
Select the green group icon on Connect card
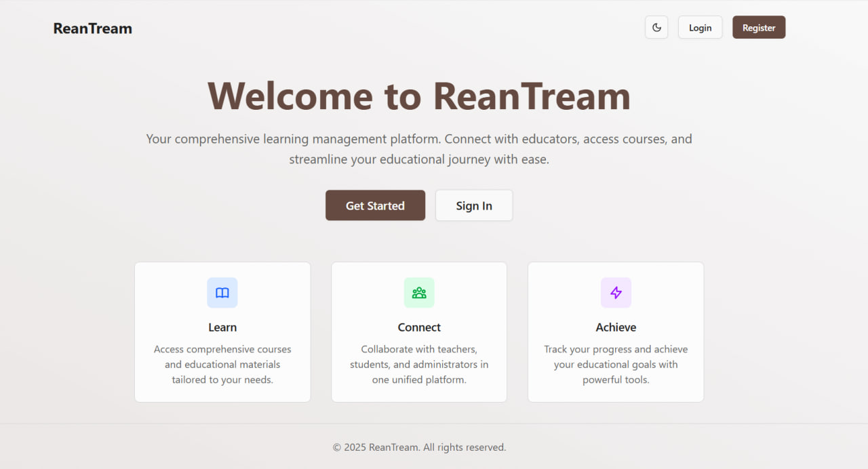[418, 292]
